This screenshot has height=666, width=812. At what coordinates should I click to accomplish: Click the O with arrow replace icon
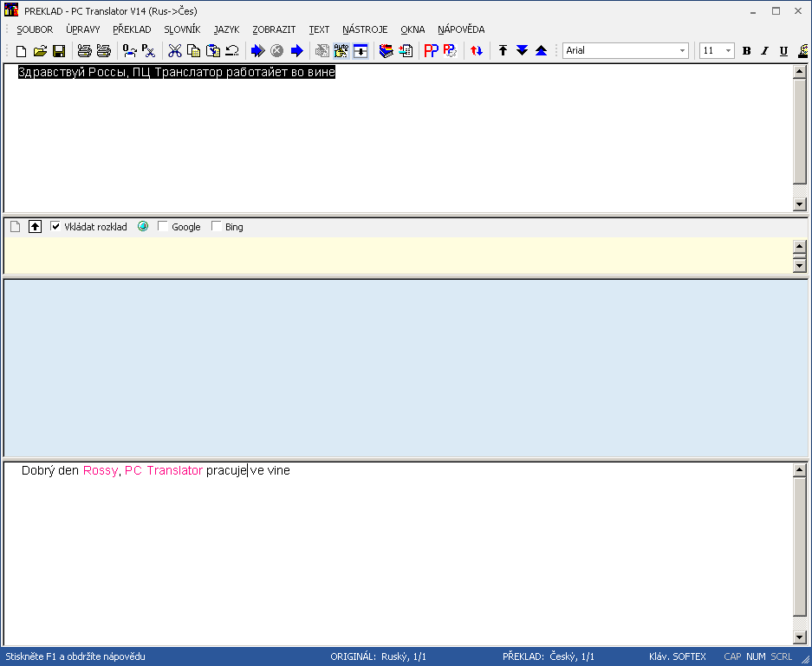[x=129, y=51]
